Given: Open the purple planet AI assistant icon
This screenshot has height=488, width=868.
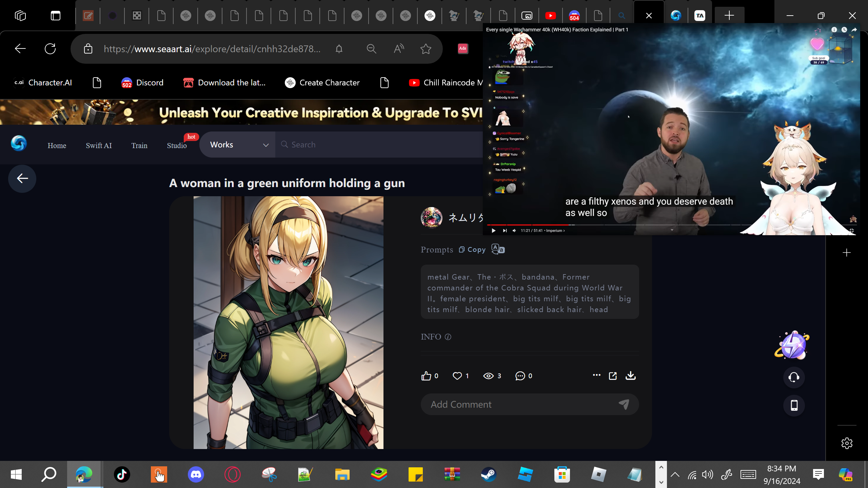Looking at the screenshot, I should pos(792,345).
